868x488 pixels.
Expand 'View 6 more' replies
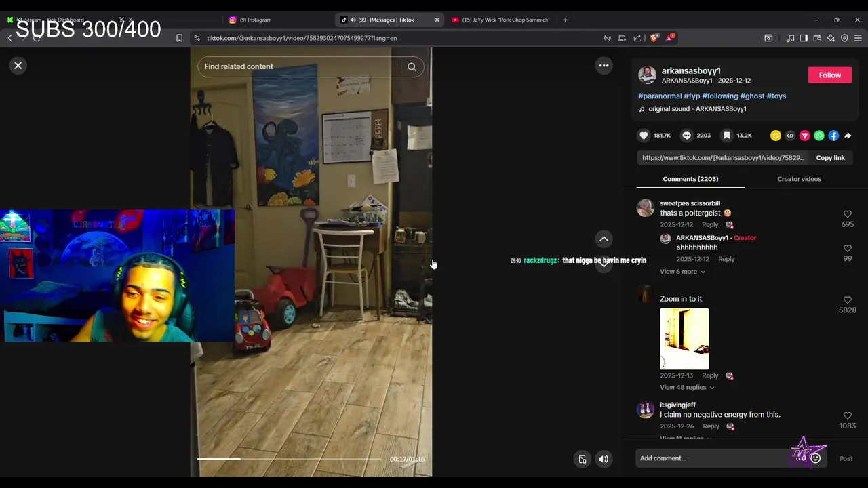pyautogui.click(x=682, y=272)
